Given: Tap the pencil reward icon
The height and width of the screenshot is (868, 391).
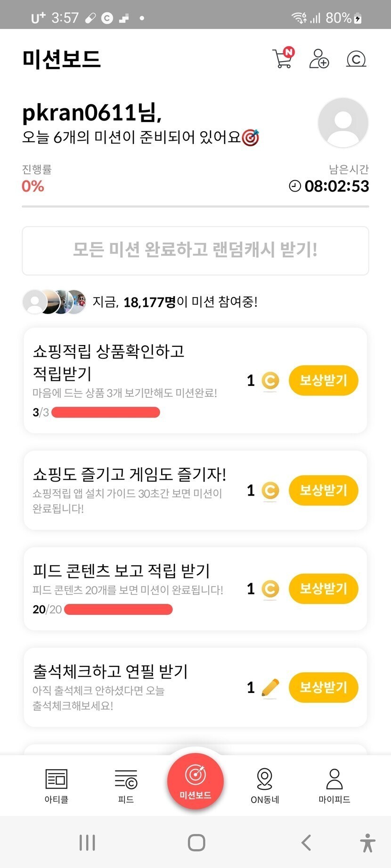Looking at the screenshot, I should tap(270, 688).
